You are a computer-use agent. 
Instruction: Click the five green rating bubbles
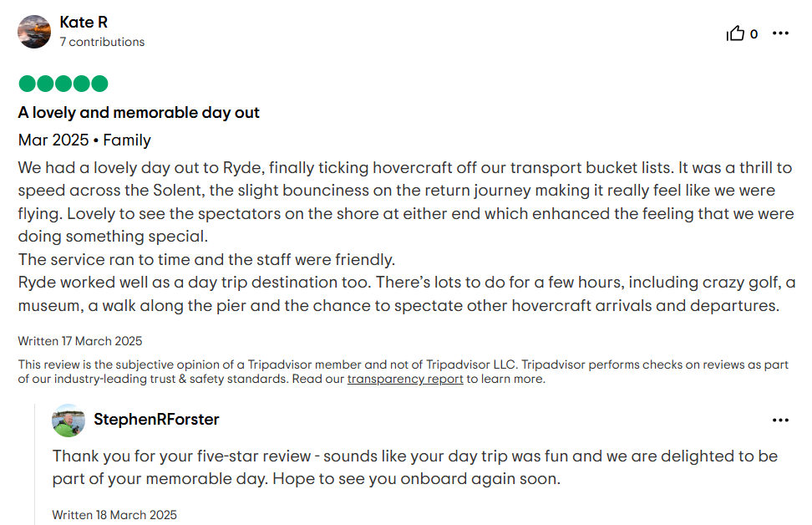63,84
